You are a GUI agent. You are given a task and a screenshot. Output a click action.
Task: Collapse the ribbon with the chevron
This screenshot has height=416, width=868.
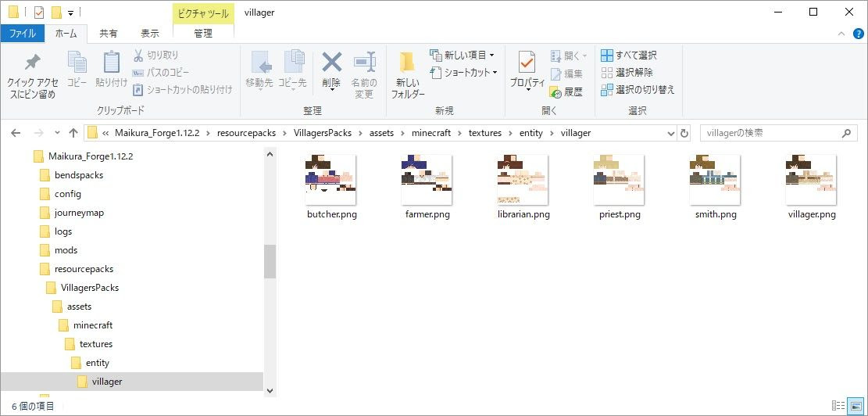(x=842, y=34)
